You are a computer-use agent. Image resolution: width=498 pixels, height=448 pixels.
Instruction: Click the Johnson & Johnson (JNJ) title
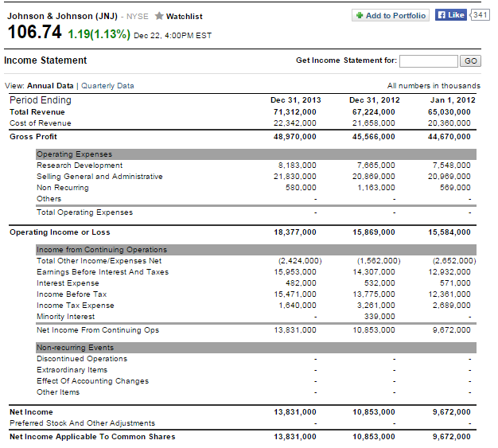pos(63,16)
